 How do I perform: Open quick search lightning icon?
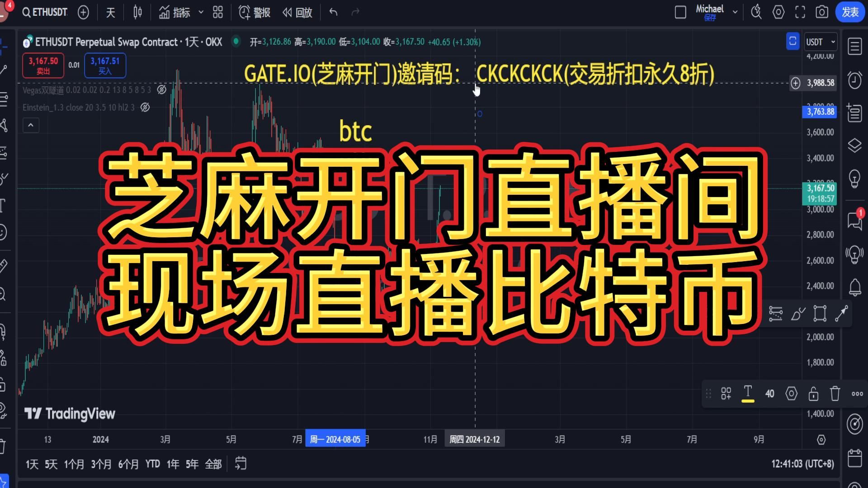(x=756, y=12)
